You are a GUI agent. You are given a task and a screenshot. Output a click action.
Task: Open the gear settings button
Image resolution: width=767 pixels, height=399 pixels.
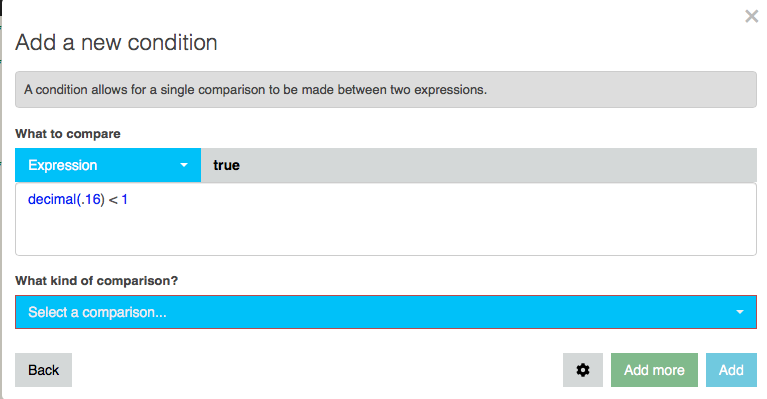coord(583,370)
